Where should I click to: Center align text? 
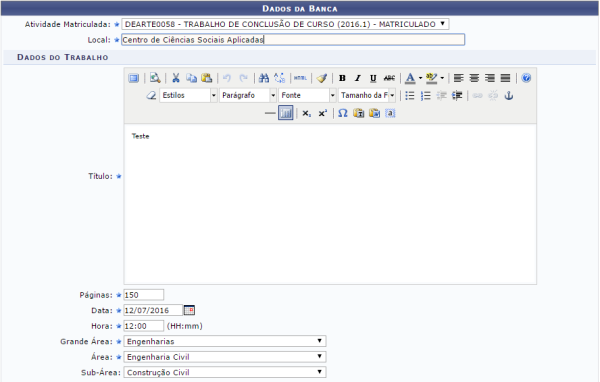[474, 78]
